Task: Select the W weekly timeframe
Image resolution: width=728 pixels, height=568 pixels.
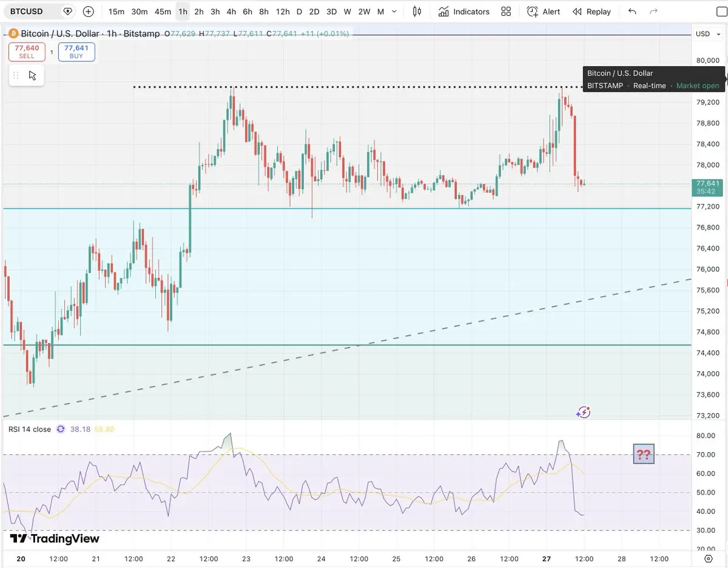Action: [347, 12]
